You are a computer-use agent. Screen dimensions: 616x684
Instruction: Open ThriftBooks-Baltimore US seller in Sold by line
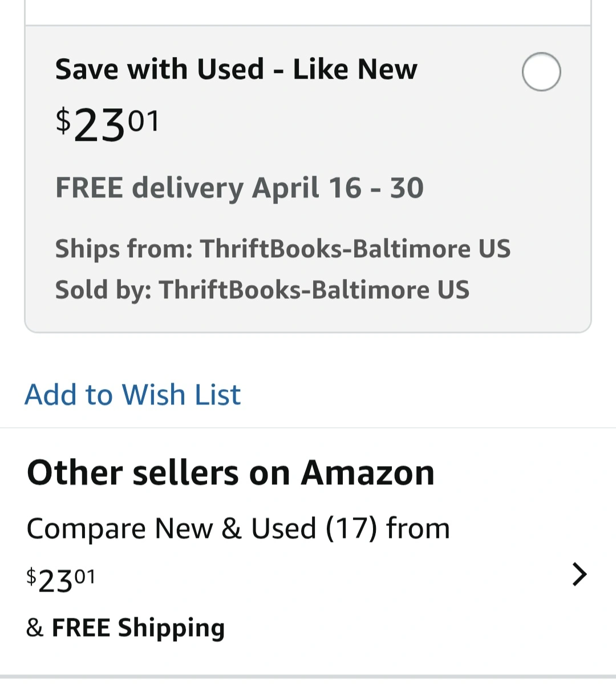314,290
